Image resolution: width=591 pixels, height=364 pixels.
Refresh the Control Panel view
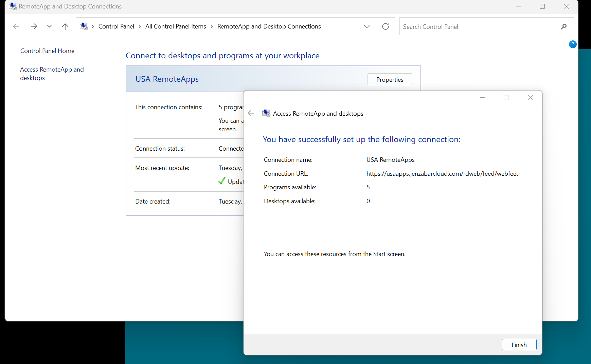coord(386,26)
